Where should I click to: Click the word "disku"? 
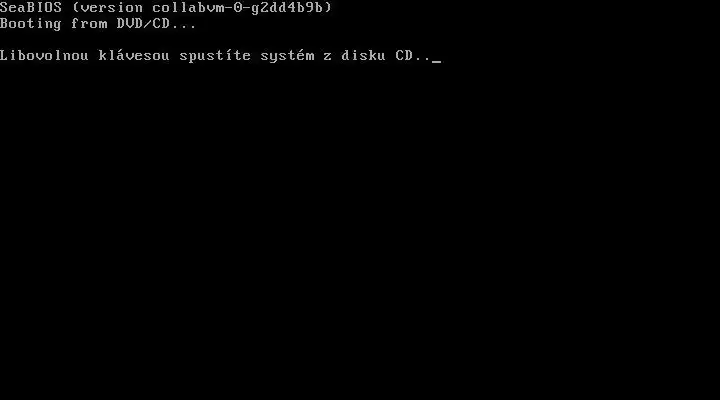point(363,56)
